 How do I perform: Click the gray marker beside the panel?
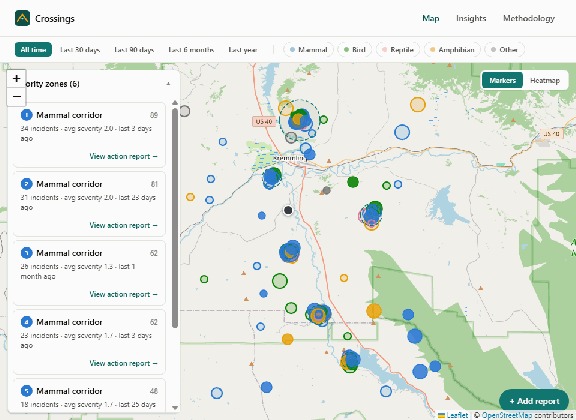point(184,111)
